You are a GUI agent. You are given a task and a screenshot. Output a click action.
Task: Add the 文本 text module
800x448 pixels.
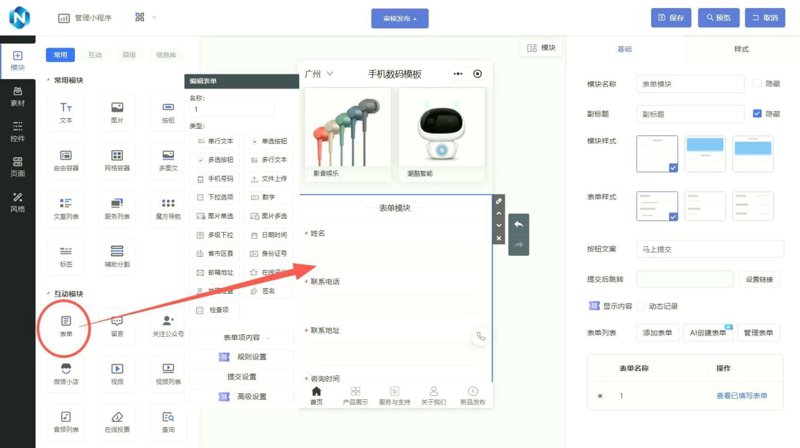66,113
